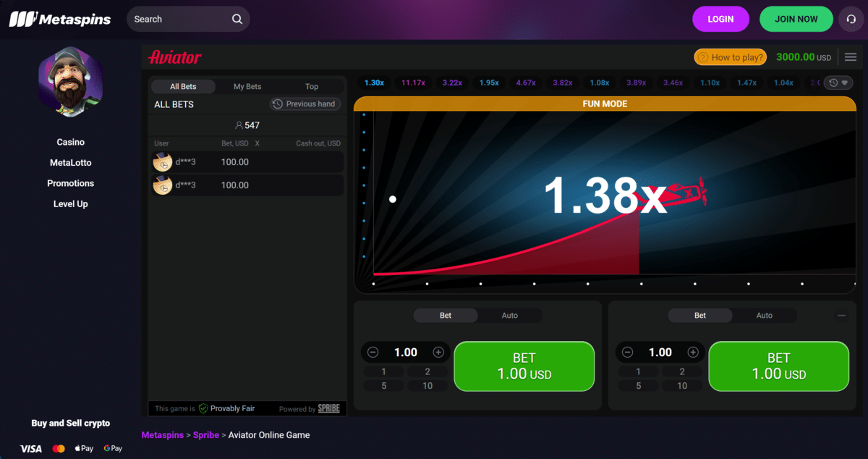Remove the second bet panel

841,316
